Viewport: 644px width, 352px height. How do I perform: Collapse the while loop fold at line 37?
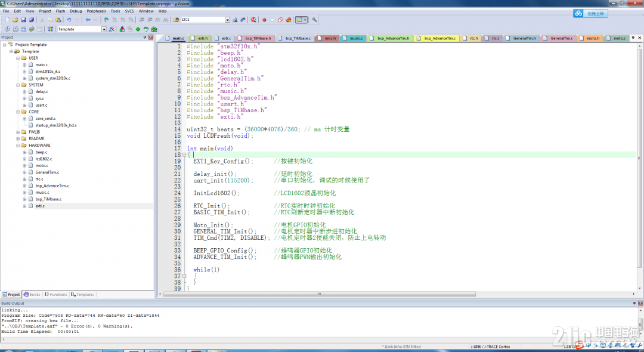tap(184, 276)
